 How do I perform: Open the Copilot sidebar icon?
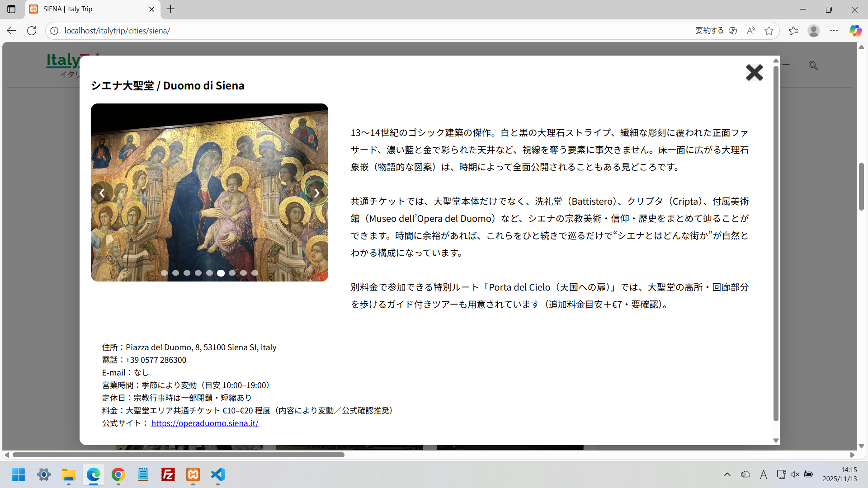855,31
